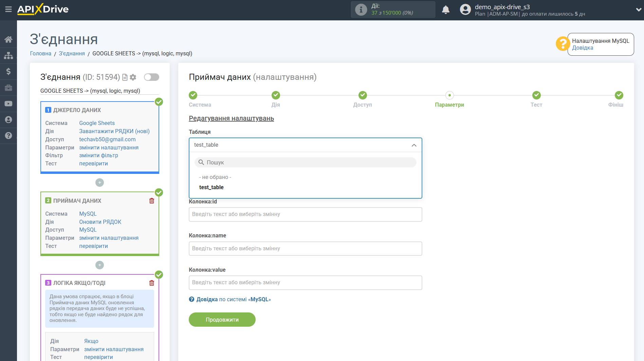The image size is (644, 361).
Task: Click the Продовжити button
Action: tap(222, 320)
